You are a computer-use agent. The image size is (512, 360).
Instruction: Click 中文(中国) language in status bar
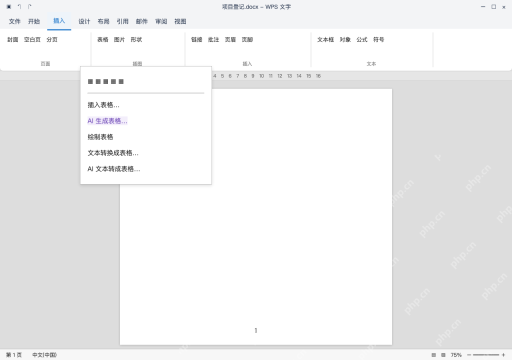click(x=44, y=355)
